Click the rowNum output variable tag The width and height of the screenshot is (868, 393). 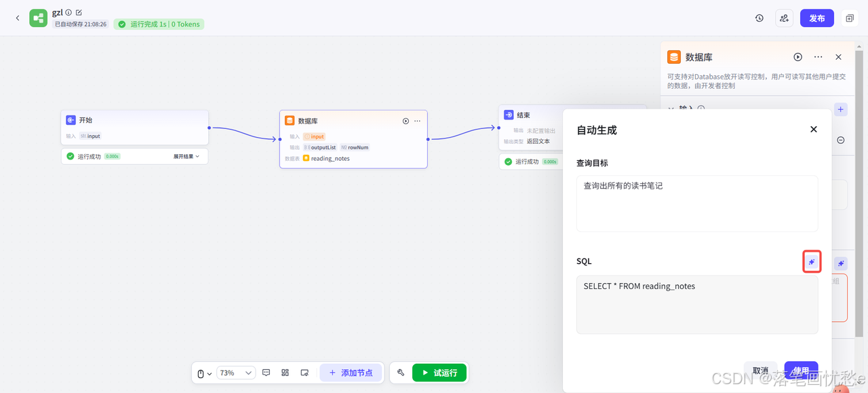click(354, 147)
